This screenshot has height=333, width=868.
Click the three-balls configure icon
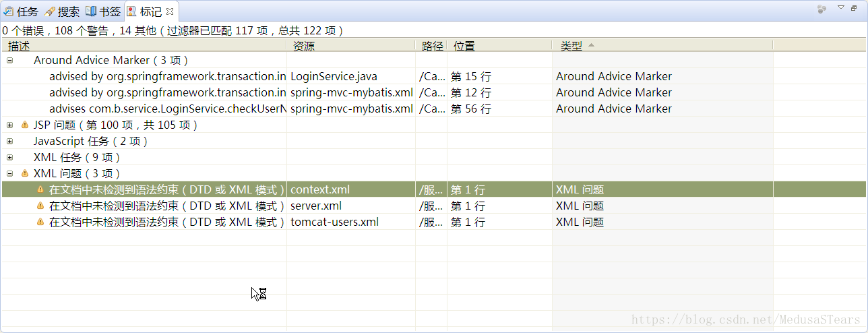click(x=821, y=9)
